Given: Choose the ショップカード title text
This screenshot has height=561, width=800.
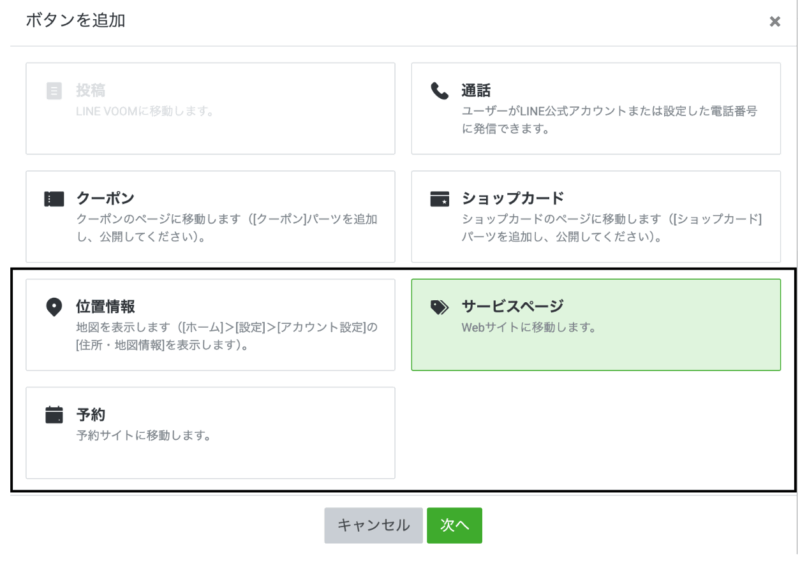Looking at the screenshot, I should point(513,198).
